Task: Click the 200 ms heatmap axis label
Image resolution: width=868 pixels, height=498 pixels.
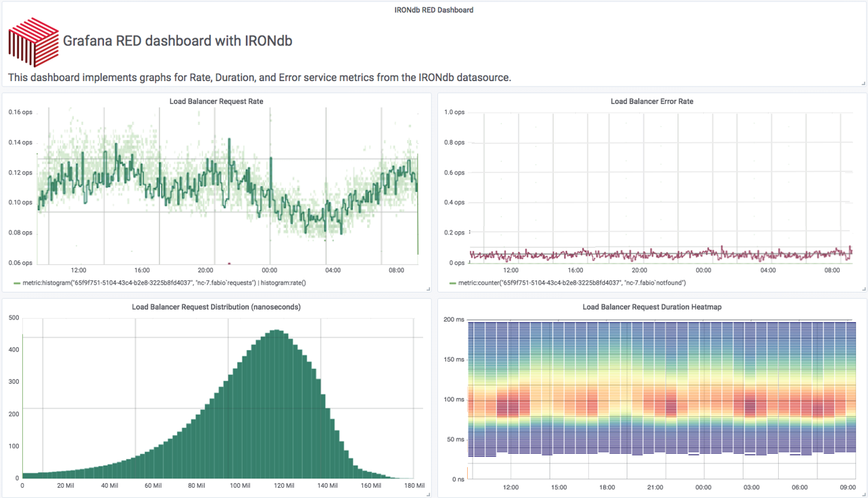Action: point(454,320)
